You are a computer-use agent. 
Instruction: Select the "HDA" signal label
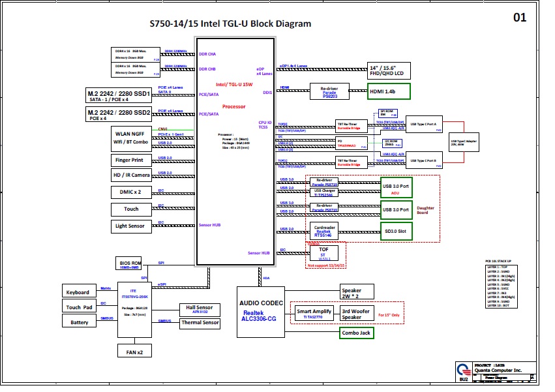tap(266, 278)
